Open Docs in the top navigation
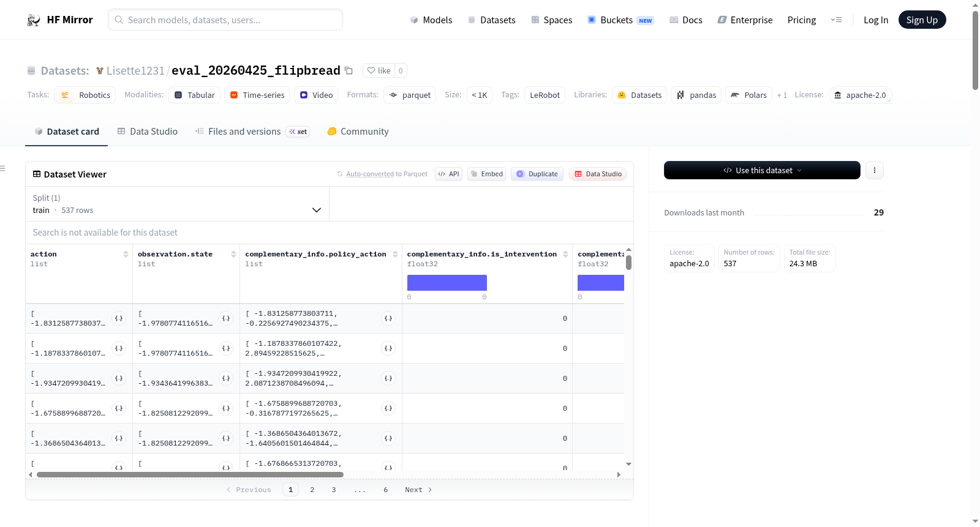This screenshot has width=980, height=527. pos(686,20)
